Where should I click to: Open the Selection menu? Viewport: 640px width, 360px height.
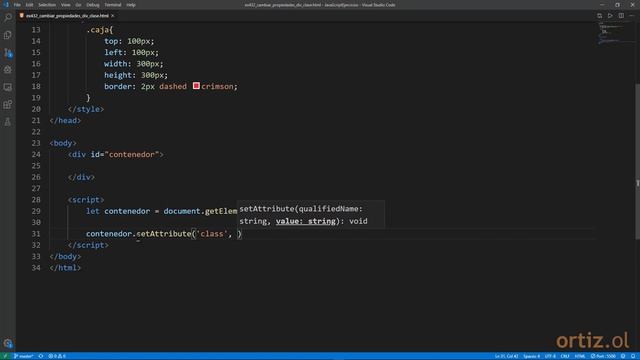pyautogui.click(x=47, y=5)
